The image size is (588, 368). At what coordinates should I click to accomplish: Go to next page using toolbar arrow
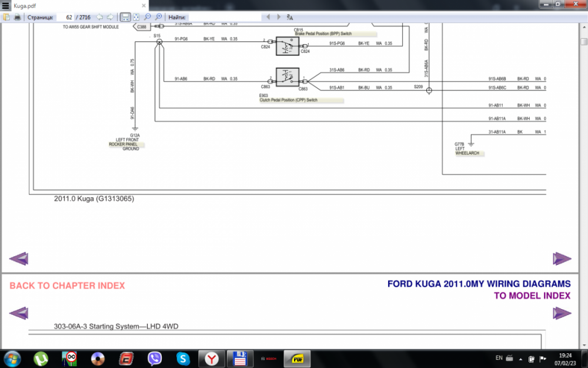[x=111, y=17]
